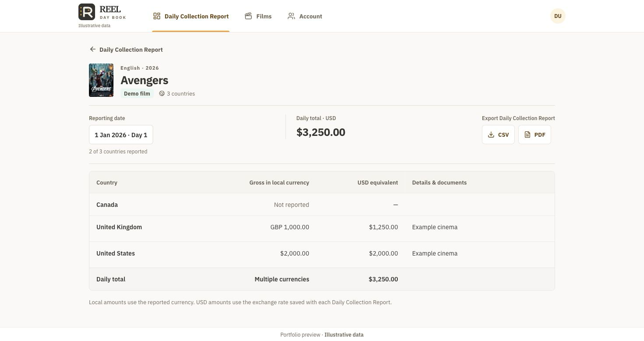Click the PDF document icon
This screenshot has height=341, width=644.
527,135
